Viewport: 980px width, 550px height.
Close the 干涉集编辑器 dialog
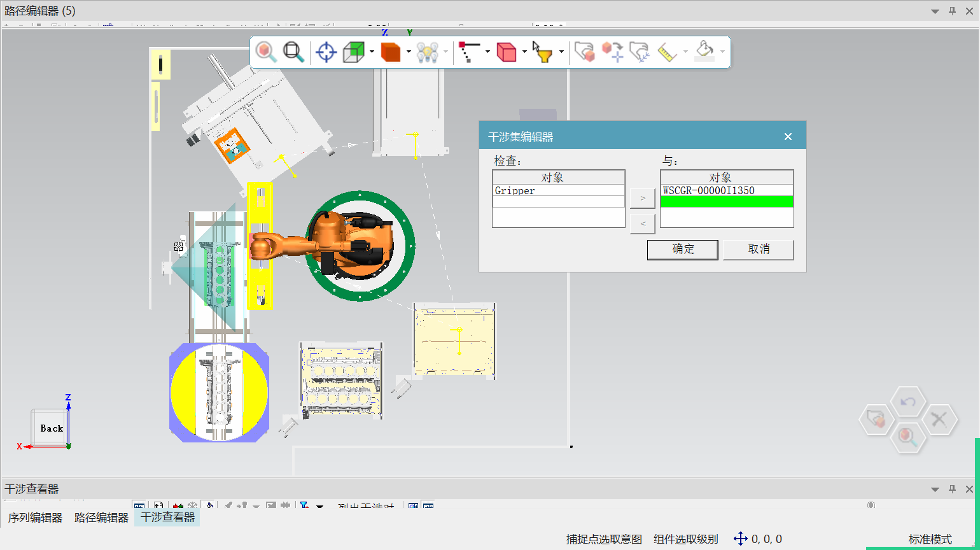pos(788,137)
